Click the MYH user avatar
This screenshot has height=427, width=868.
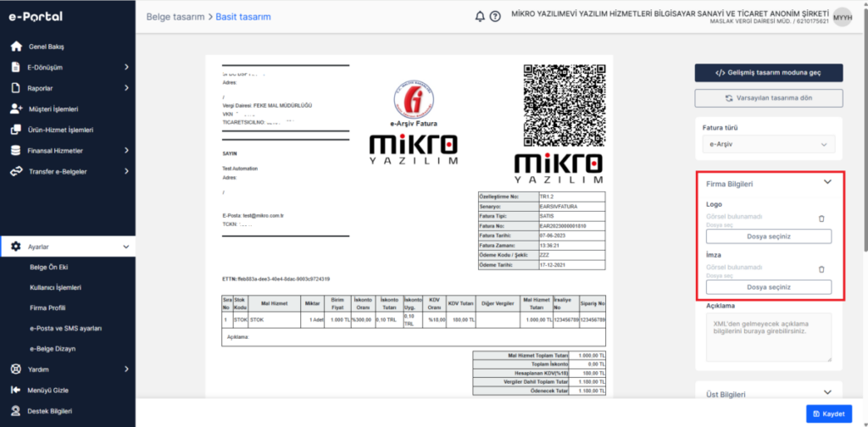(843, 17)
